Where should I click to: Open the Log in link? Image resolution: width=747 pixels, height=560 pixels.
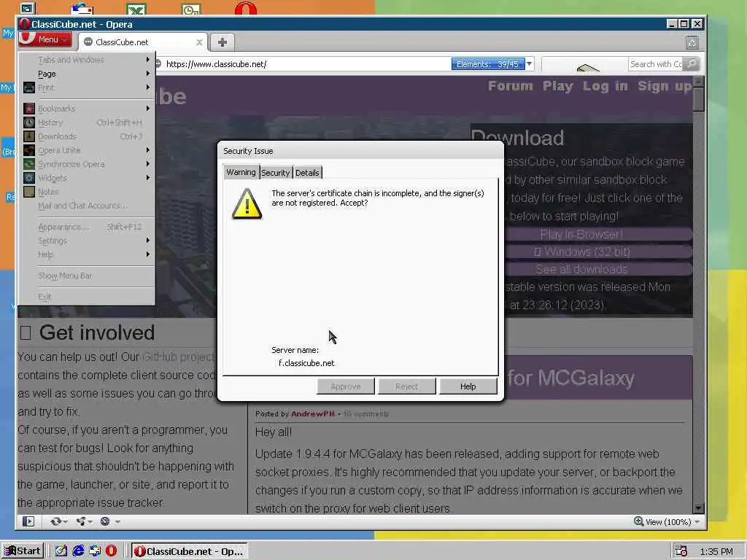(605, 86)
